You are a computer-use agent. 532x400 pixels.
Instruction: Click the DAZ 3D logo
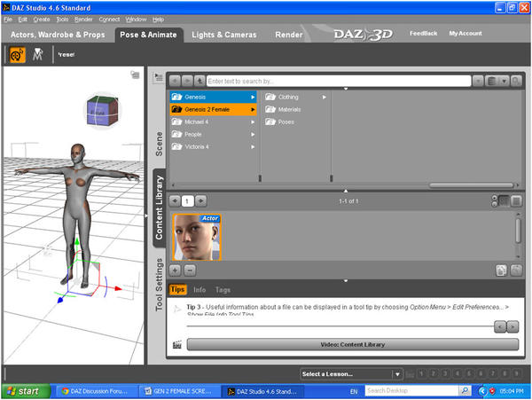point(364,35)
